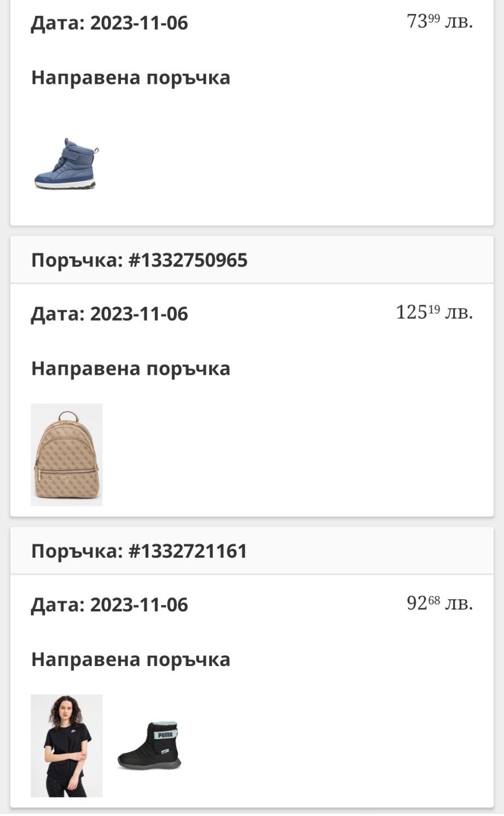Screen dimensions: 504x816
Task: Click the 'Поръчка:' label beside #1332721161
Action: [x=77, y=551]
